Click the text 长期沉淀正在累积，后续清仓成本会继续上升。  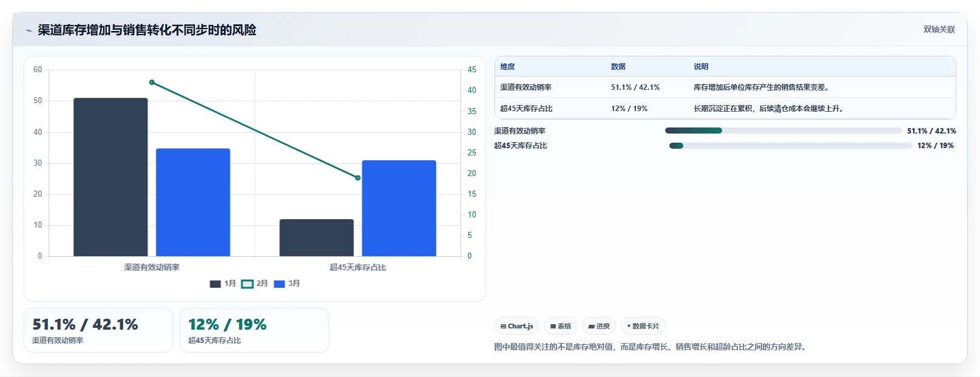[769, 109]
